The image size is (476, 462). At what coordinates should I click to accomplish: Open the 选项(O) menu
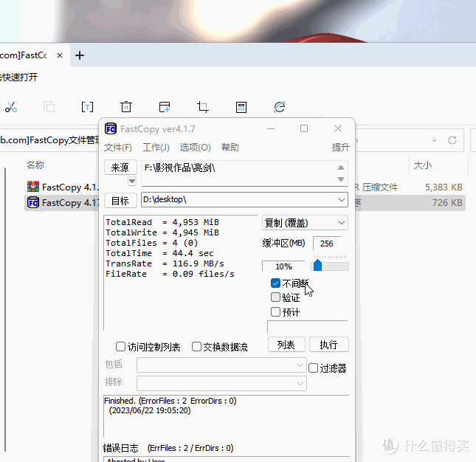coord(195,148)
